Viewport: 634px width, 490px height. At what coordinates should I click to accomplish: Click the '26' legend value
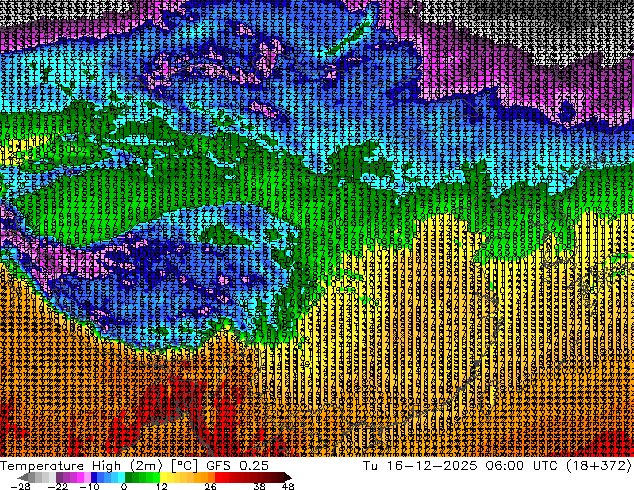click(x=210, y=486)
